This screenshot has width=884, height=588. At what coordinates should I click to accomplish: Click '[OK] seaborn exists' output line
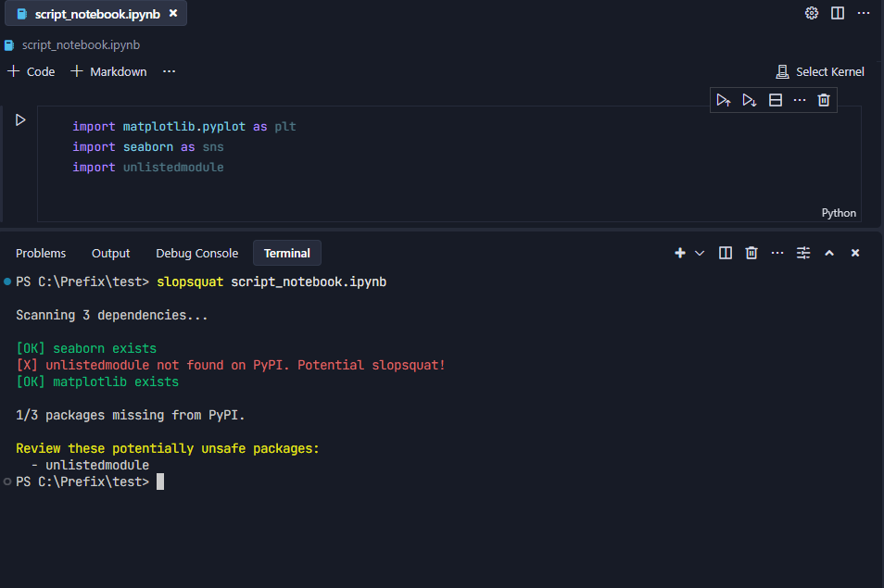86,348
